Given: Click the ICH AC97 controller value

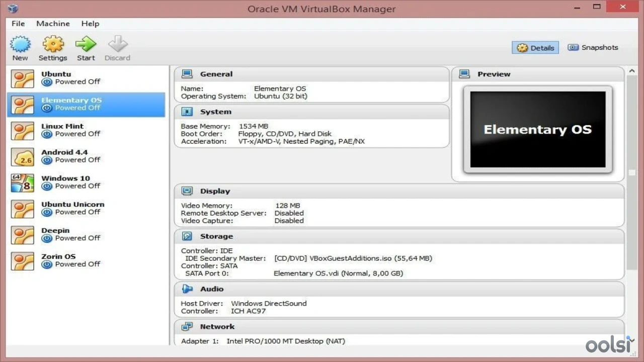Looking at the screenshot, I should tap(249, 311).
